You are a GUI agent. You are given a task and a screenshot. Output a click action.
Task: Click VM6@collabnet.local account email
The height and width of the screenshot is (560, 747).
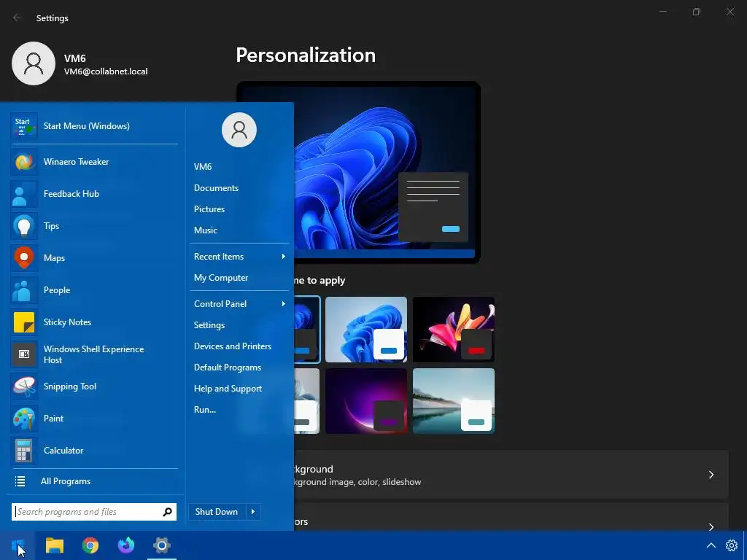pos(106,71)
